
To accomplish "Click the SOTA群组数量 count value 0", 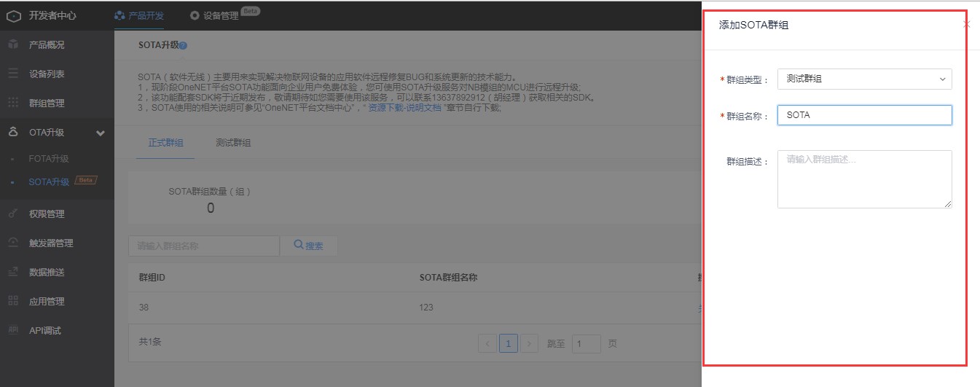I will pyautogui.click(x=211, y=208).
